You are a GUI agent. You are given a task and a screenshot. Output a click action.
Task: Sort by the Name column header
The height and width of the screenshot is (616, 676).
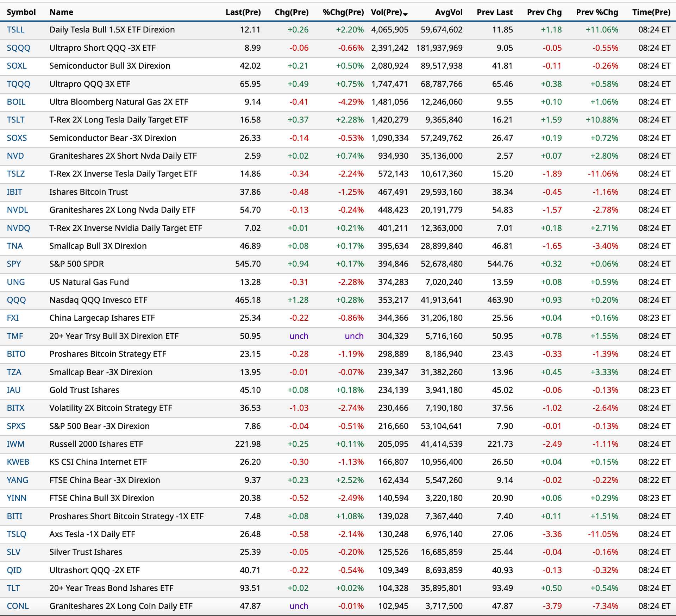coord(61,12)
